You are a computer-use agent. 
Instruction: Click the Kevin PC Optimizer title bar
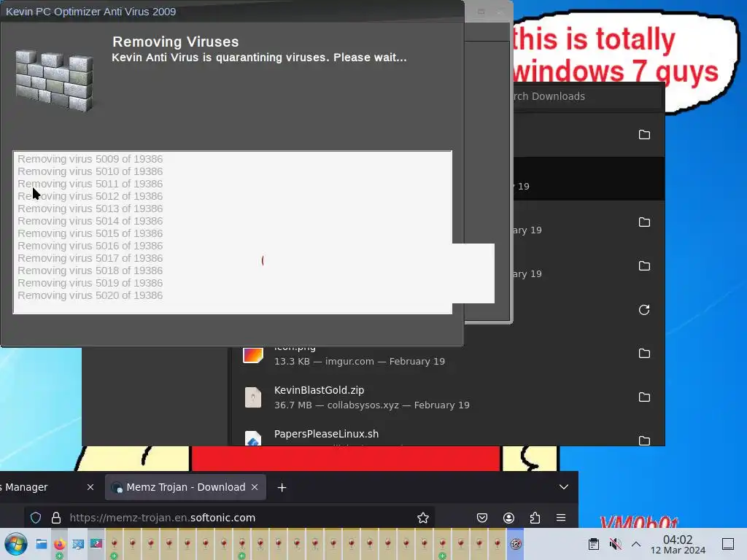click(232, 12)
